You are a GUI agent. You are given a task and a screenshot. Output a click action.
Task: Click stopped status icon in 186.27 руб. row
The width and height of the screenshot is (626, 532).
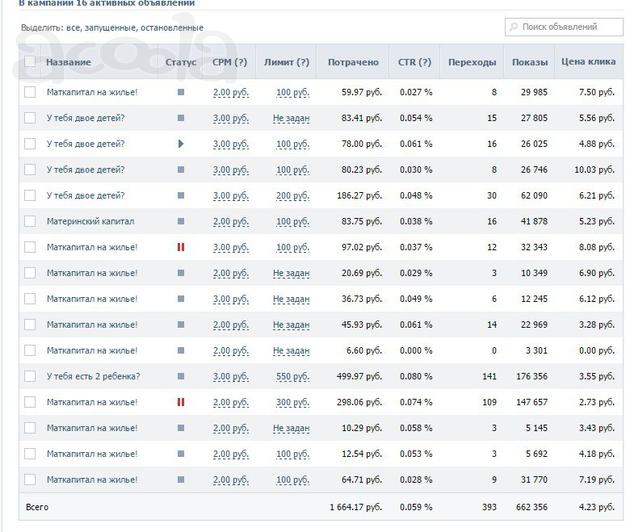point(181,196)
